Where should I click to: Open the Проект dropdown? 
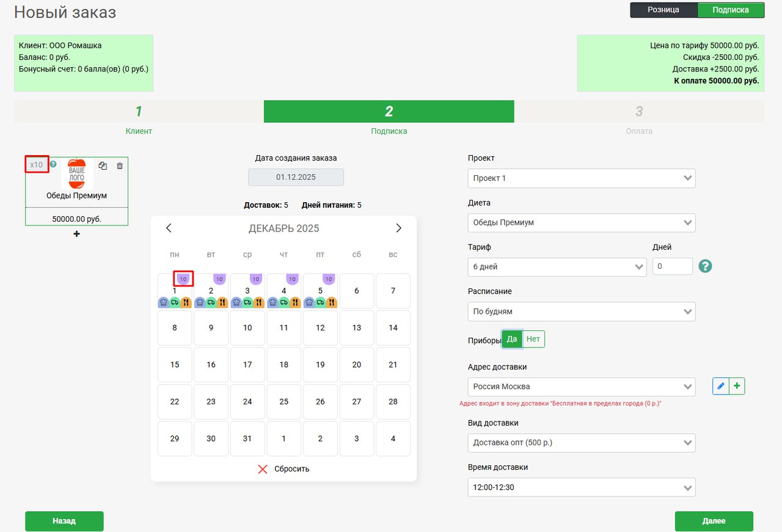pos(581,178)
